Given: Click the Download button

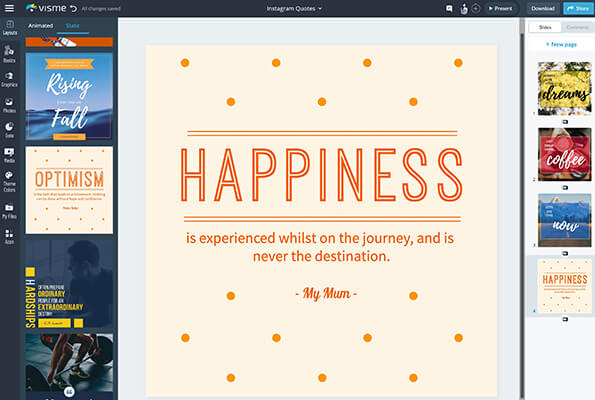Looking at the screenshot, I should [x=543, y=8].
